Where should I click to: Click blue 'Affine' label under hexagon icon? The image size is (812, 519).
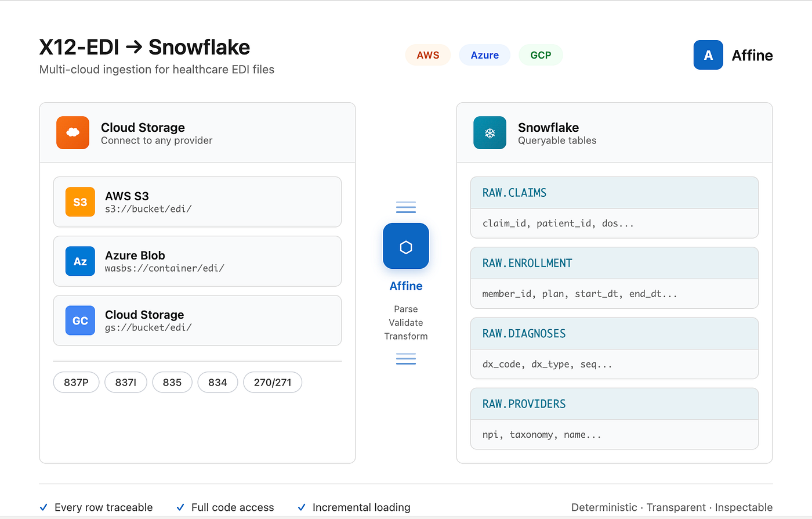pos(406,286)
